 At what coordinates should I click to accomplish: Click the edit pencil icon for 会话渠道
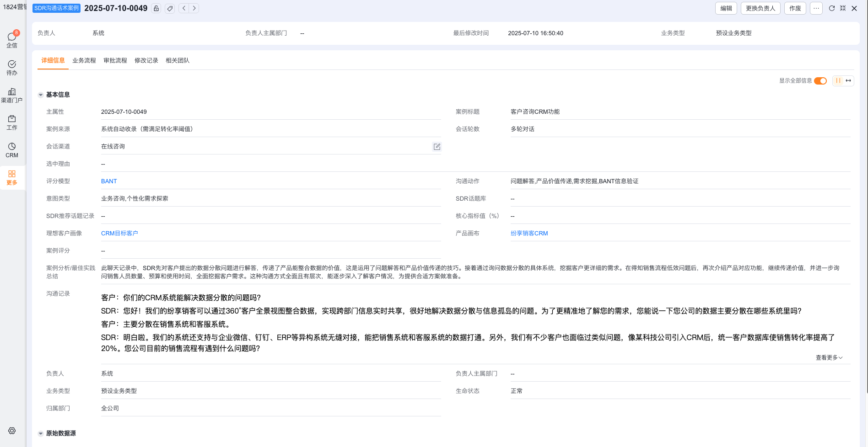437,147
